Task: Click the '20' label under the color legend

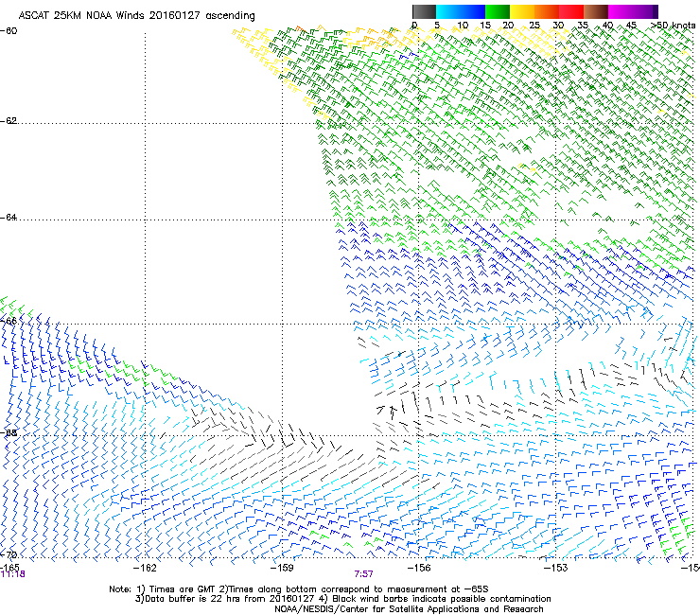Action: point(509,26)
